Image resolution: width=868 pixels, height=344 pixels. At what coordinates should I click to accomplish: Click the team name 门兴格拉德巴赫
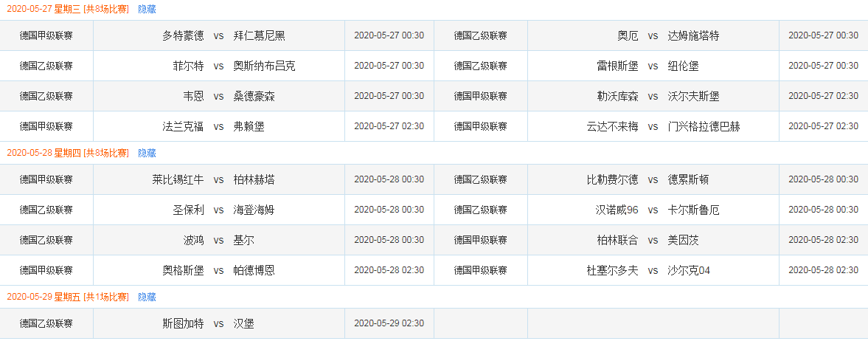pos(704,127)
